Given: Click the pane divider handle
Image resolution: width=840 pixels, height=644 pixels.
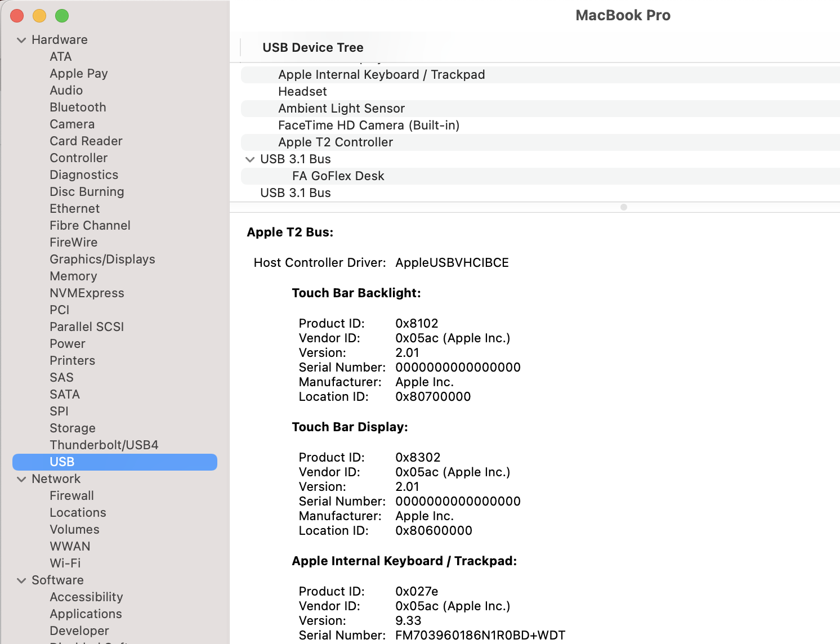Looking at the screenshot, I should point(623,207).
